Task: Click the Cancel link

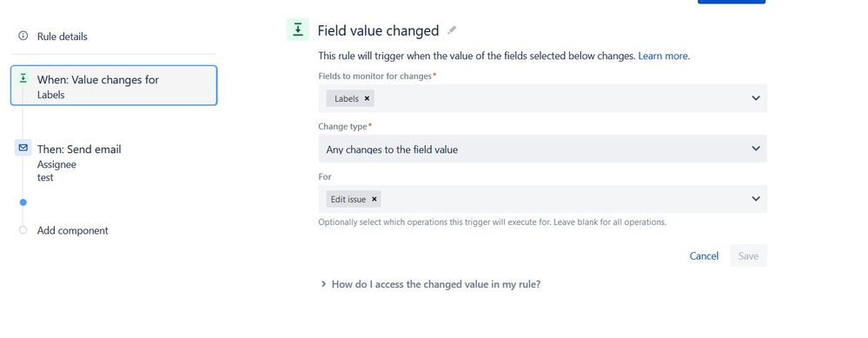Action: [x=704, y=255]
